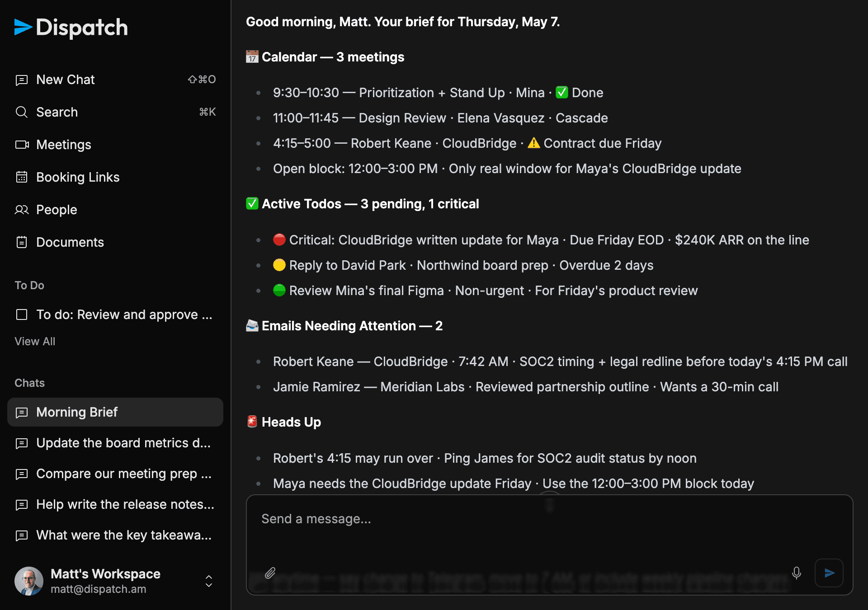Click View All to-dos link

tap(35, 342)
